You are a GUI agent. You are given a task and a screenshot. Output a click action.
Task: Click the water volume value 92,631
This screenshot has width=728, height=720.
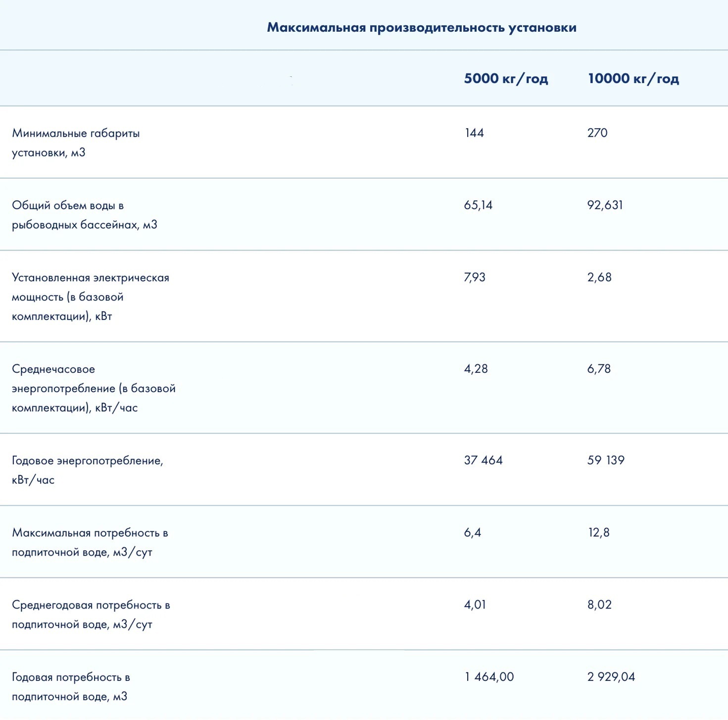point(605,205)
